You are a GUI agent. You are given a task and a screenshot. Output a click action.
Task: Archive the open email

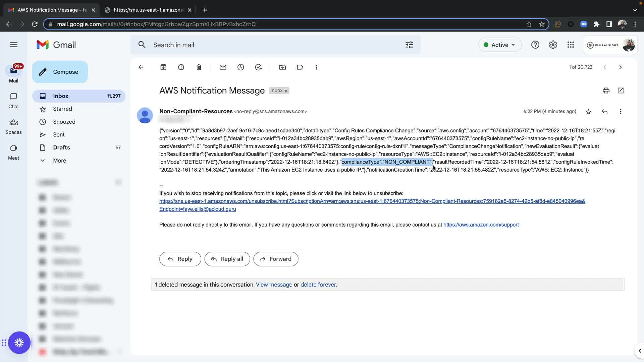tap(163, 67)
